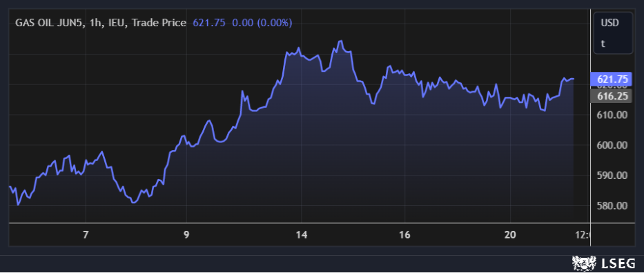Click date label 16 on time axis
Viewport: 644px width, 273px height.
tap(404, 235)
